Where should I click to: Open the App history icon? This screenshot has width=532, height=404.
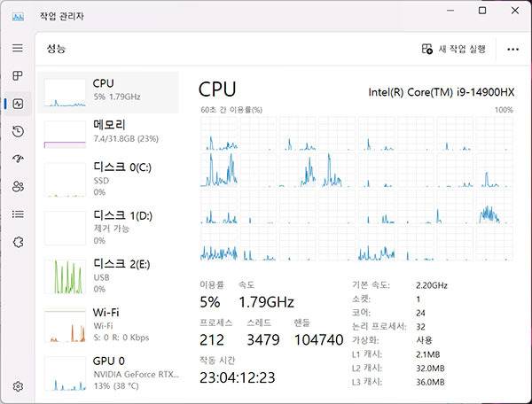coord(18,131)
